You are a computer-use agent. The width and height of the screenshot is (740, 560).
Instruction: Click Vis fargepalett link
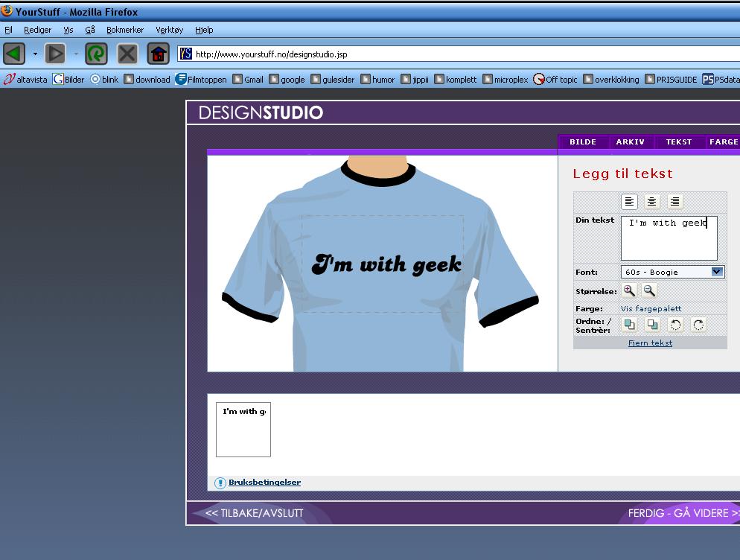651,308
